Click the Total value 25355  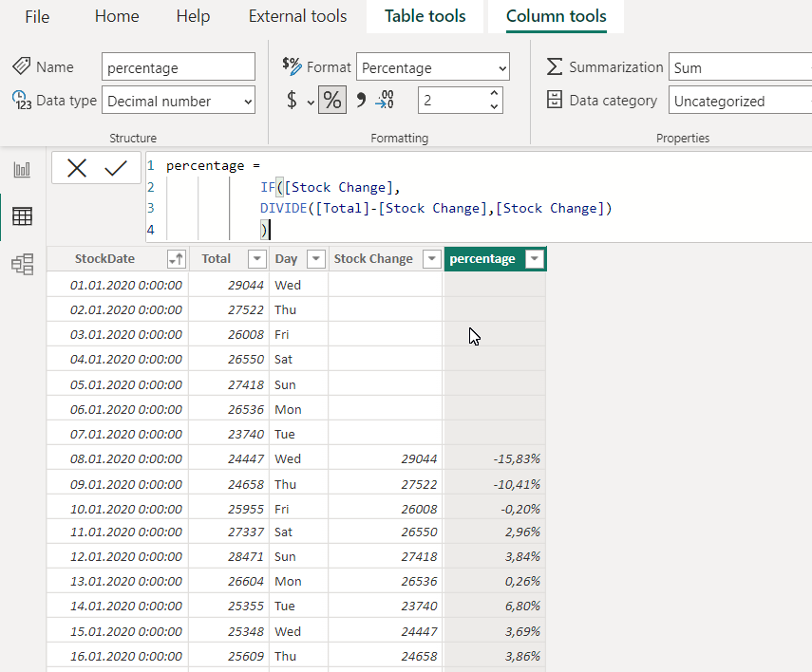coord(229,606)
